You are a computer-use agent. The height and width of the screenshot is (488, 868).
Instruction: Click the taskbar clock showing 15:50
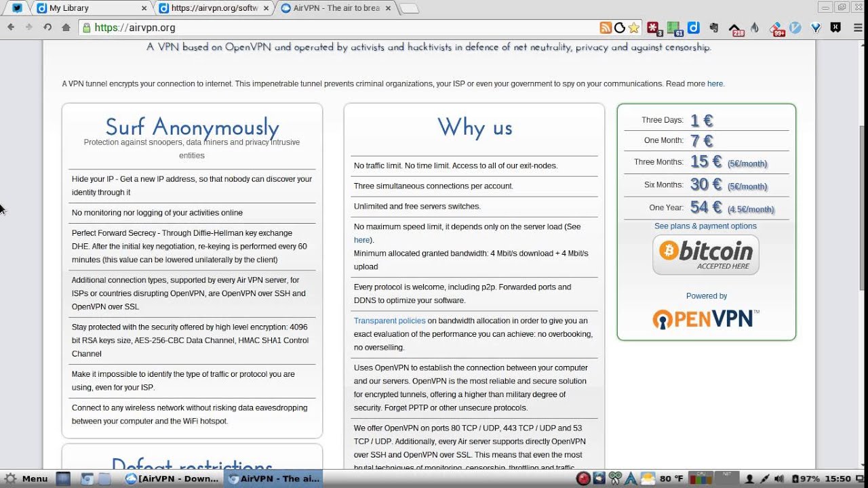(838, 479)
